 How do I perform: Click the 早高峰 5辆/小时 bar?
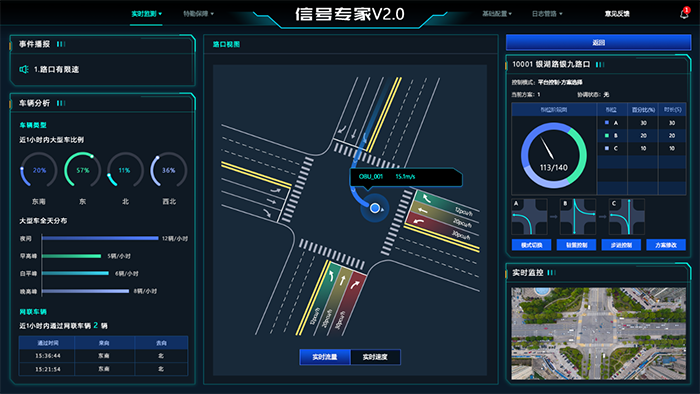tap(71, 256)
